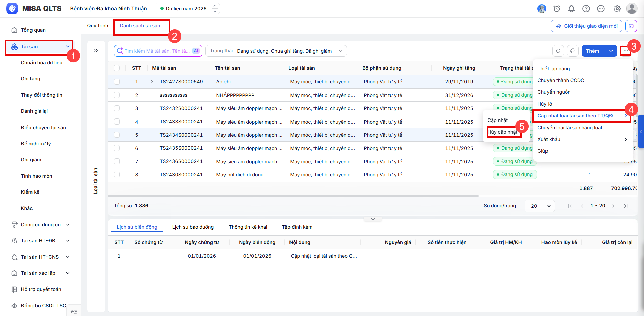Open Tính hao mòn in sidebar
Image resolution: width=644 pixels, height=316 pixels.
click(x=37, y=176)
